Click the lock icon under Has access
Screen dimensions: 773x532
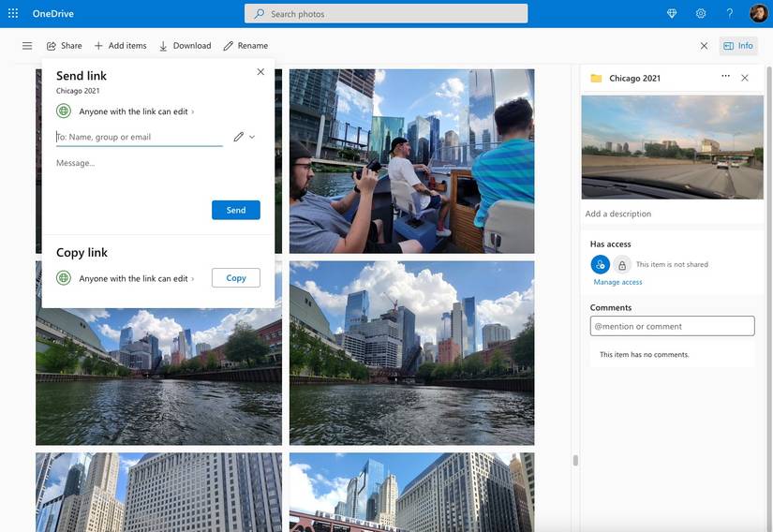(622, 265)
